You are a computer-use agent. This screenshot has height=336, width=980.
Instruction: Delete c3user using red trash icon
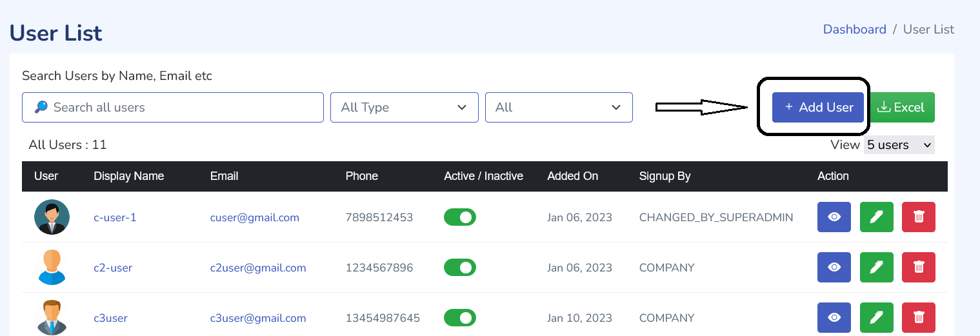click(919, 318)
